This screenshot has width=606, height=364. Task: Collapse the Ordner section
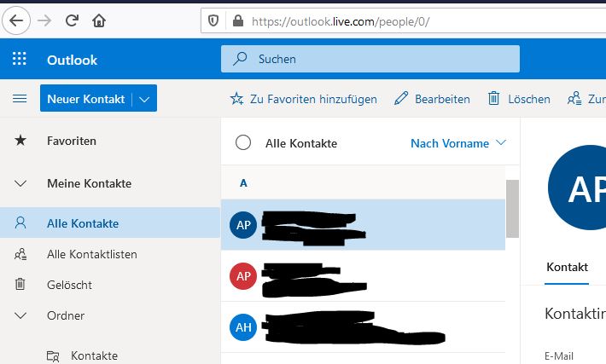pyautogui.click(x=20, y=315)
